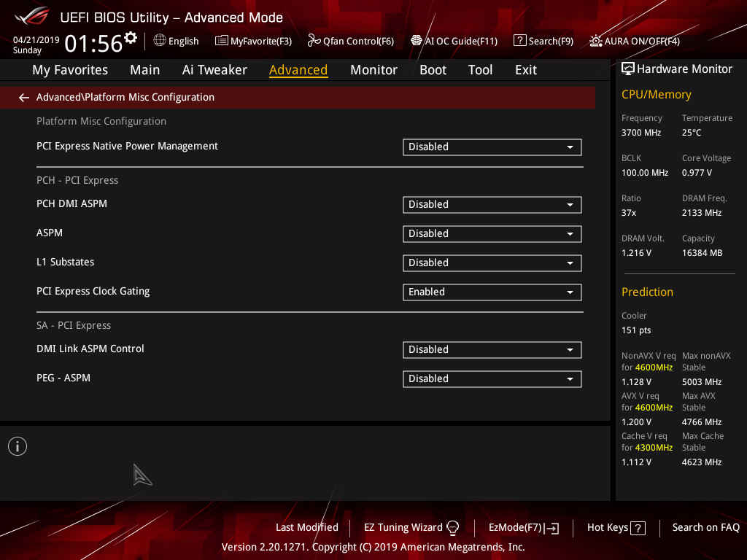Image resolution: width=747 pixels, height=560 pixels.
Task: Open Search on FAQ link
Action: pos(705,528)
